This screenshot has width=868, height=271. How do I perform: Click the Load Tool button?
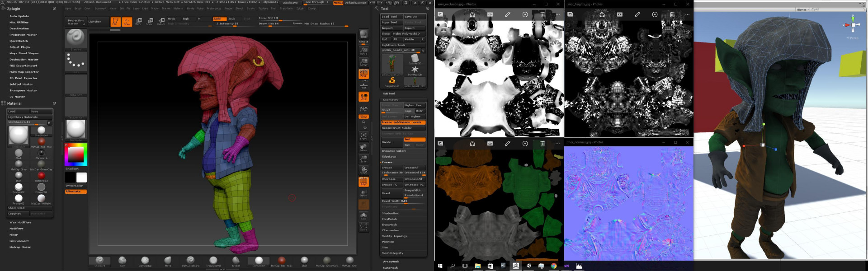tap(392, 17)
